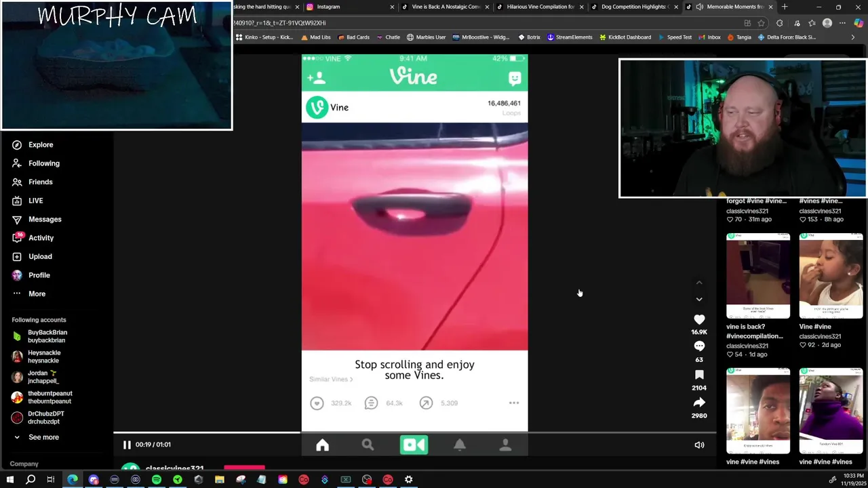The width and height of the screenshot is (868, 488).
Task: Pause the playing video
Action: coord(127,445)
